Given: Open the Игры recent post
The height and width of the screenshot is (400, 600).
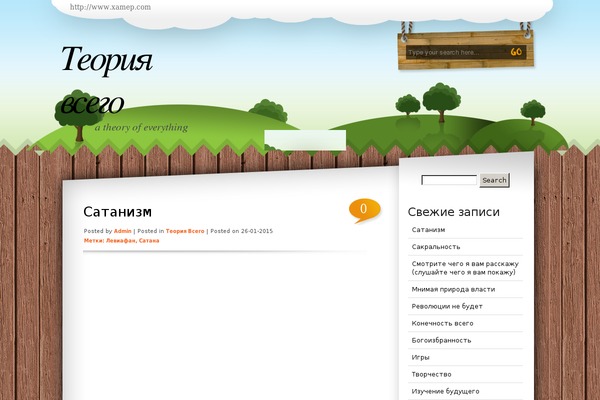Looking at the screenshot, I should point(421,358).
